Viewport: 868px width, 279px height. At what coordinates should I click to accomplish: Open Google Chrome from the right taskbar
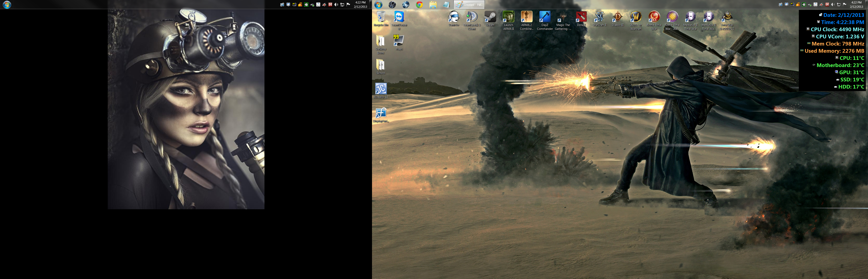point(419,5)
